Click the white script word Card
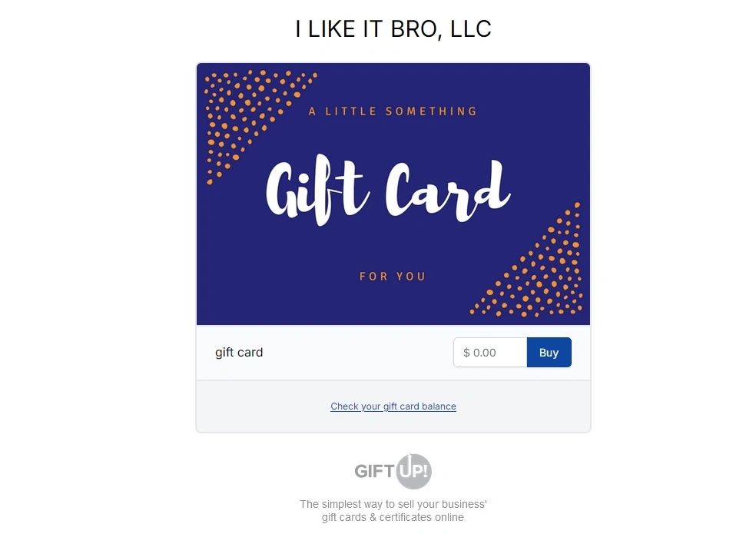Screen dimensions: 756x534 [446, 191]
